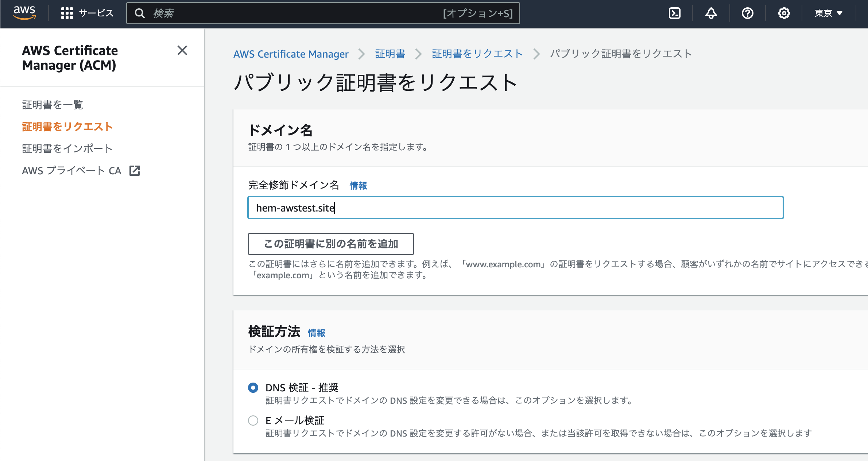The image size is (868, 461).
Task: Open the サービス grid menu
Action: pyautogui.click(x=67, y=13)
